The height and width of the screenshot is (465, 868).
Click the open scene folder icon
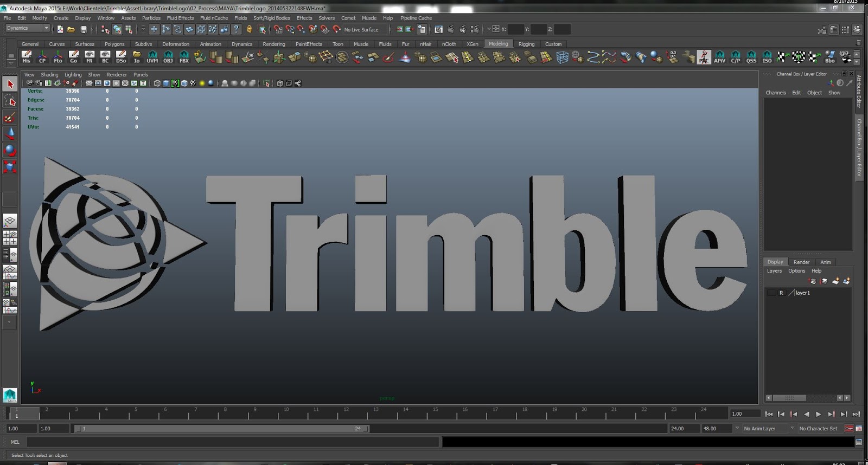pyautogui.click(x=71, y=29)
